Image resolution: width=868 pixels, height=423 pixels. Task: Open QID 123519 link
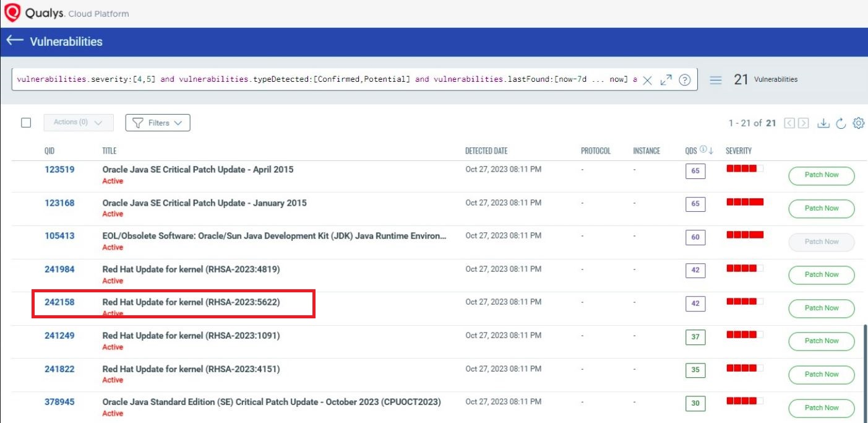pyautogui.click(x=59, y=170)
